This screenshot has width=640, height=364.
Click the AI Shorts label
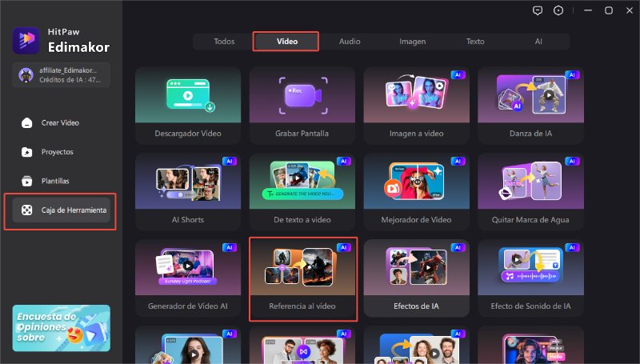(x=188, y=219)
